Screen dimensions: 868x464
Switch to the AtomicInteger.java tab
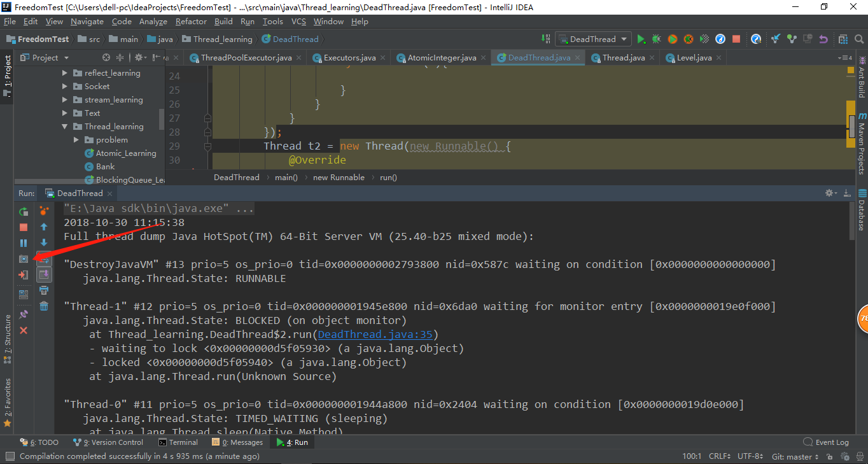click(x=442, y=58)
